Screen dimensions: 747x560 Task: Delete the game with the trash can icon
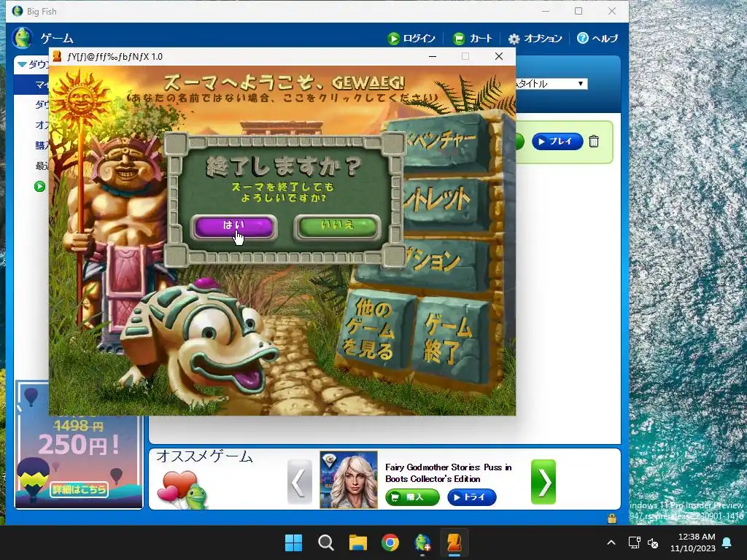594,141
